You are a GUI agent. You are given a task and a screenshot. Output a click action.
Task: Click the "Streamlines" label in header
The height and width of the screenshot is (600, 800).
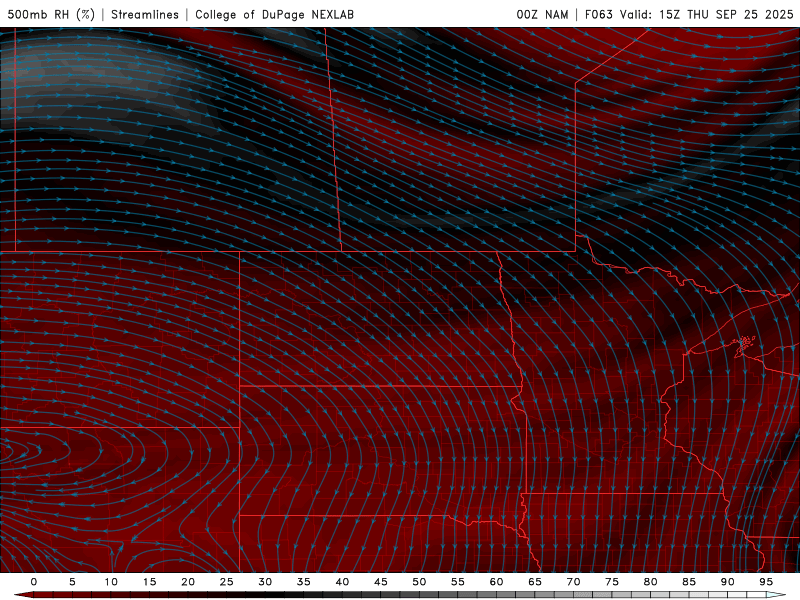[x=145, y=15]
